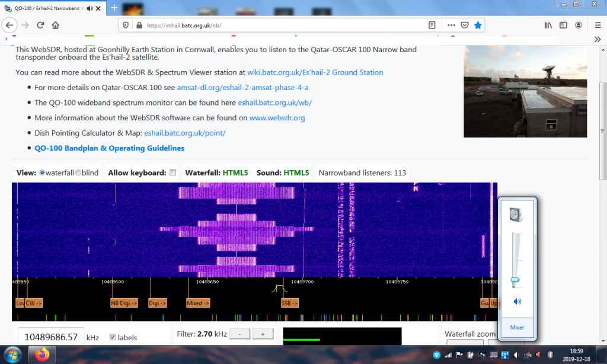Click the Goonhilly Earth Station photo
The height and width of the screenshot is (364, 607).
(525, 91)
